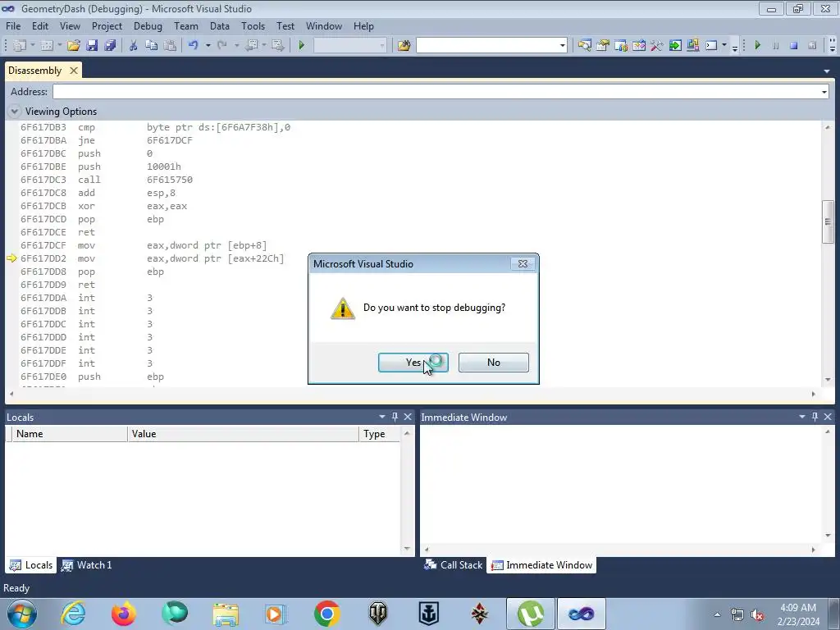The image size is (840, 630).
Task: Toggle auto-hide pin on Locals panel
Action: (395, 417)
